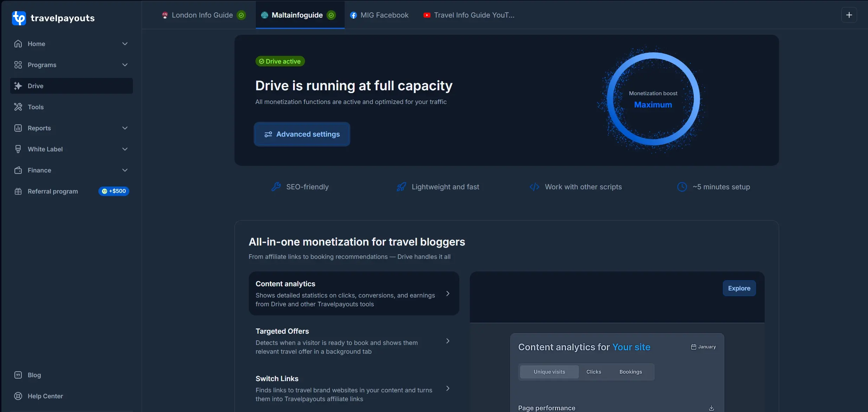
Task: Click the code brackets icon
Action: point(535,187)
